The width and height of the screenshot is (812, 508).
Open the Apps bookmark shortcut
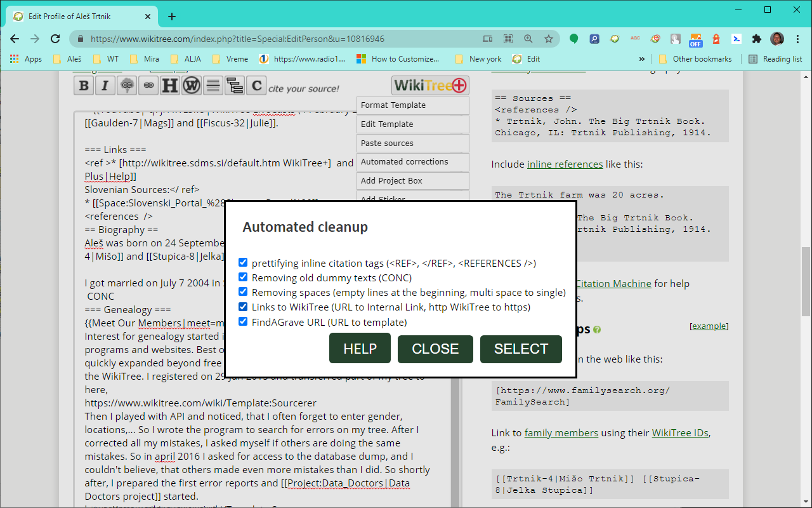click(26, 59)
